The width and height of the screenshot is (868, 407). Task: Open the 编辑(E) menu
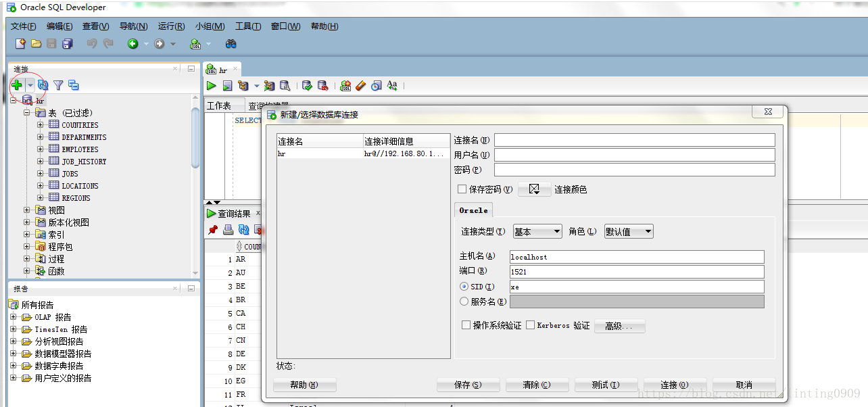pos(59,26)
